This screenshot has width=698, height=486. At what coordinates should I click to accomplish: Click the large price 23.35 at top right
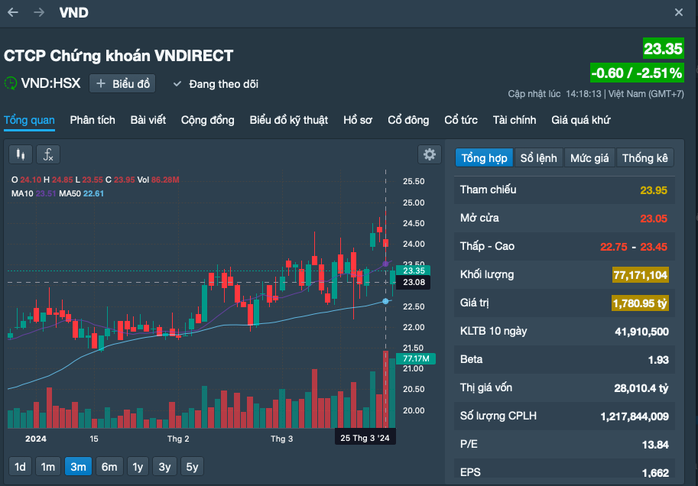click(x=663, y=49)
